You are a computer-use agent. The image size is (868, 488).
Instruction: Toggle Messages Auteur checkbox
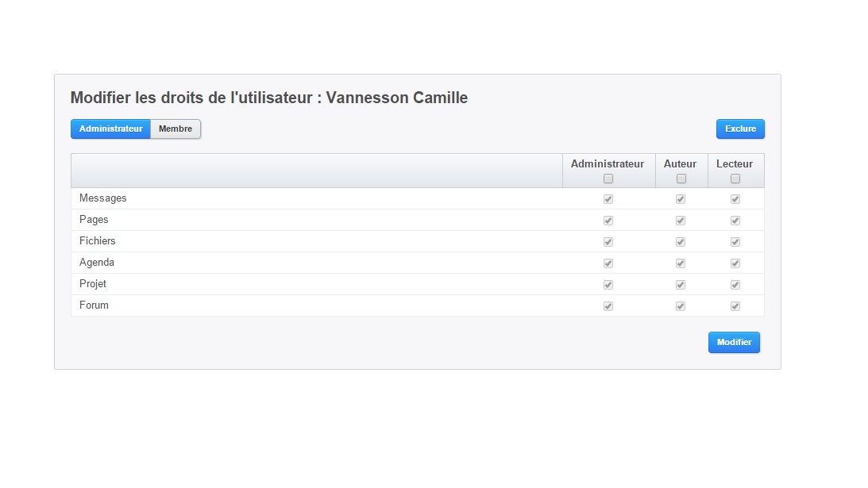681,199
